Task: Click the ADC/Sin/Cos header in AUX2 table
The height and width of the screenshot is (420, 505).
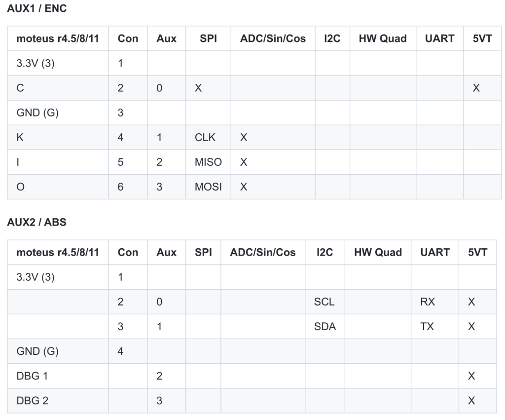Action: coord(262,252)
